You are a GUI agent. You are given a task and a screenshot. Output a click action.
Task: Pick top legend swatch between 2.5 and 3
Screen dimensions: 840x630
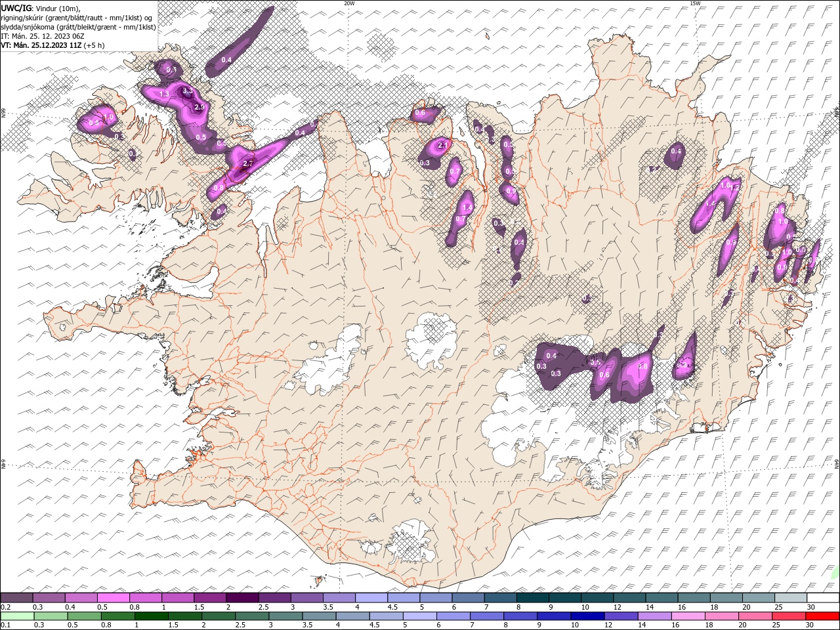click(274, 598)
